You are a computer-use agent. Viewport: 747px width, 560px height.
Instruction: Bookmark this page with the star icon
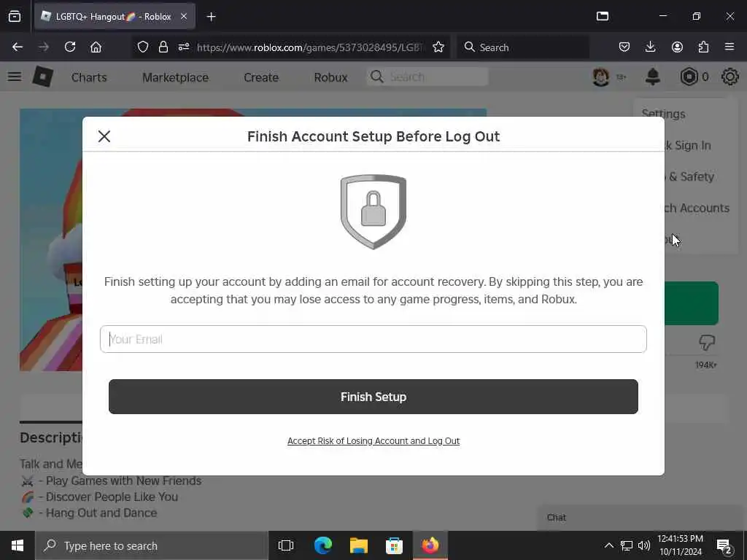(438, 47)
